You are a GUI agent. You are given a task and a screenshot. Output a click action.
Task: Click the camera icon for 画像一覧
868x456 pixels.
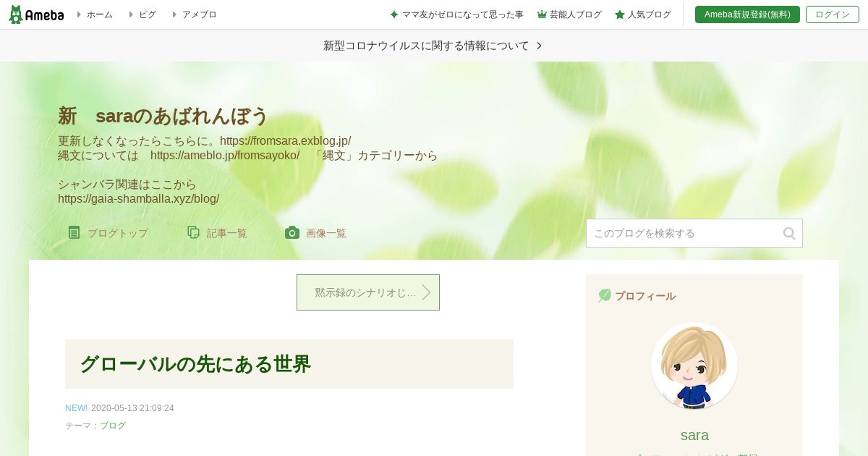coord(292,232)
